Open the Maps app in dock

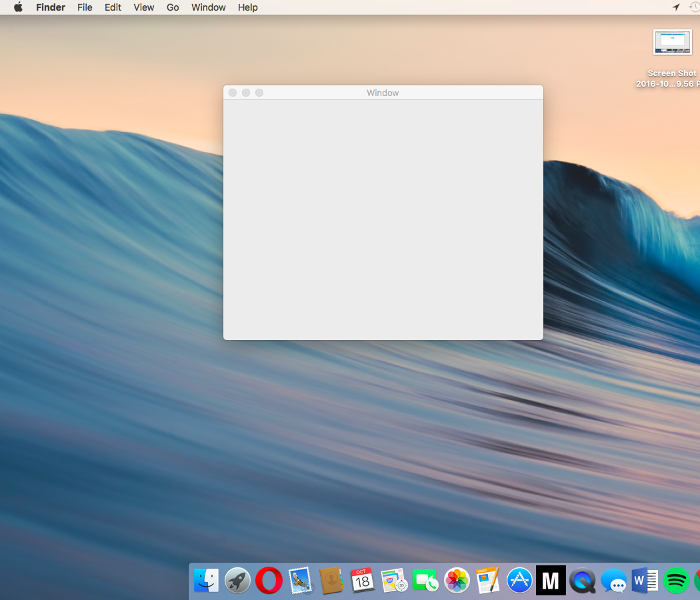(394, 581)
